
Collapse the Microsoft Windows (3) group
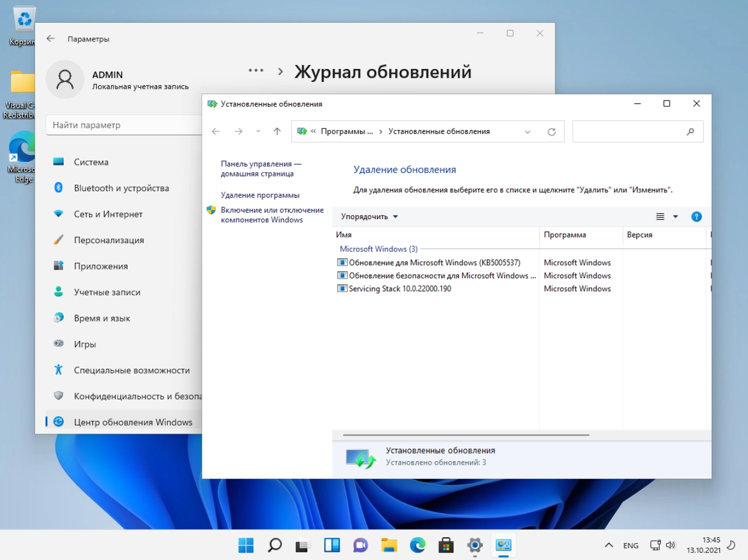pos(379,248)
